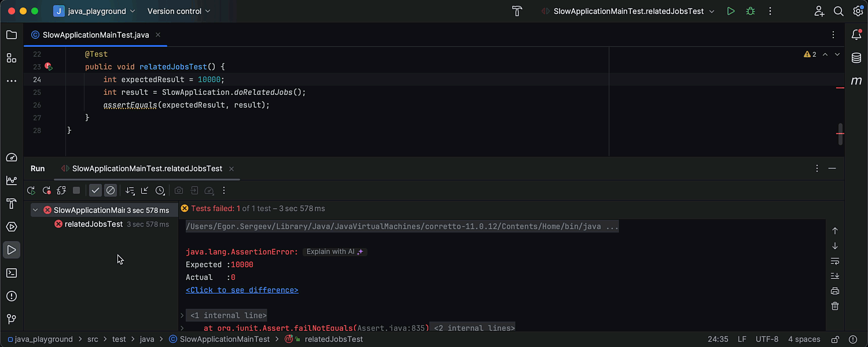868x347 pixels.
Task: Click the 'Click to see difference' link
Action: click(242, 290)
